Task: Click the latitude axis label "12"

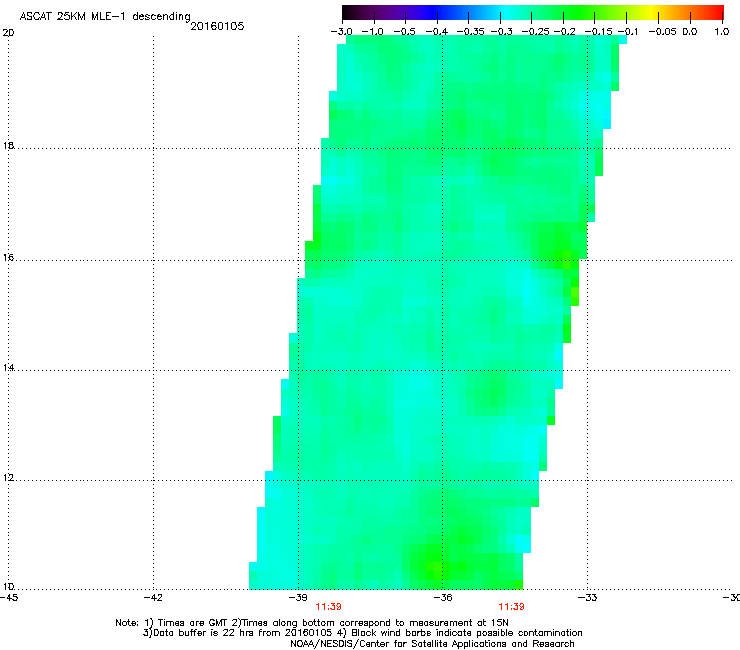Action: coord(8,478)
